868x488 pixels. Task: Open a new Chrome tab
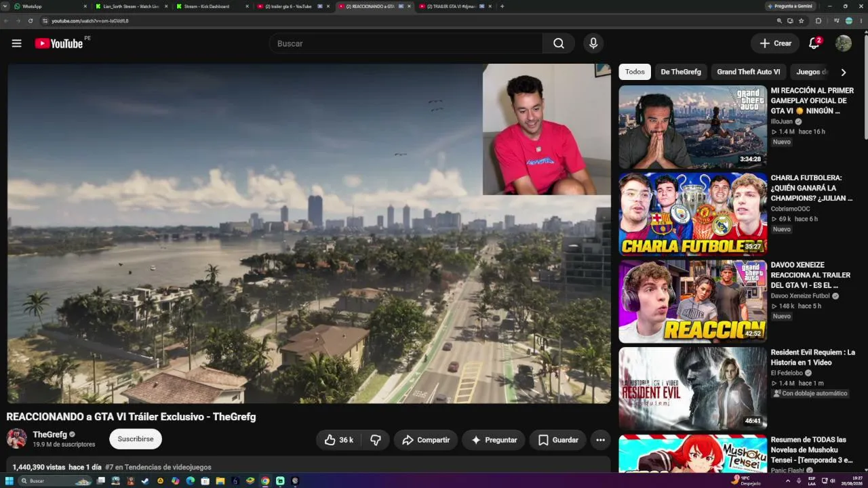pyautogui.click(x=502, y=6)
